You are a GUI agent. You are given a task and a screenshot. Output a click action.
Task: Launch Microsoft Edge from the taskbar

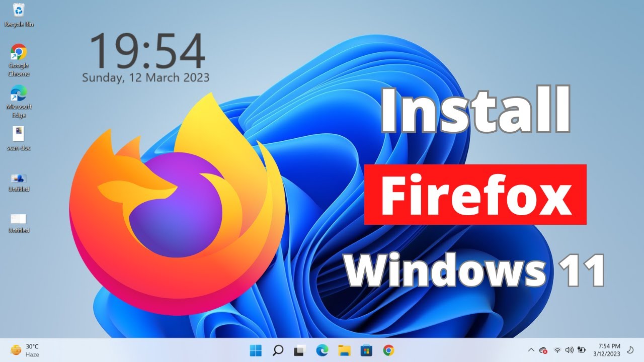coord(322,350)
